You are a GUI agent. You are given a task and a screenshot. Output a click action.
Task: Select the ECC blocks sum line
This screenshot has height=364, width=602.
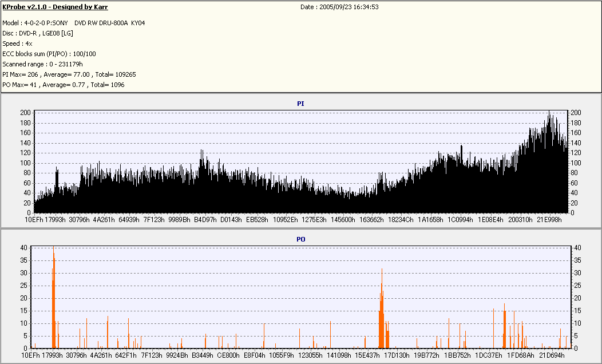pyautogui.click(x=49, y=54)
